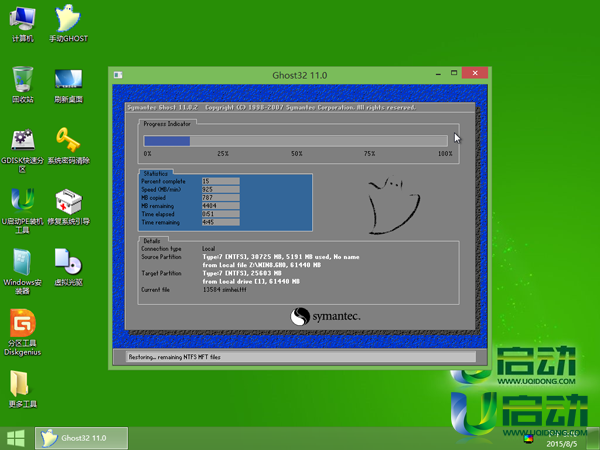The height and width of the screenshot is (450, 600).
Task: Select the 刷新桌面 desktop icon
Action: (68, 85)
